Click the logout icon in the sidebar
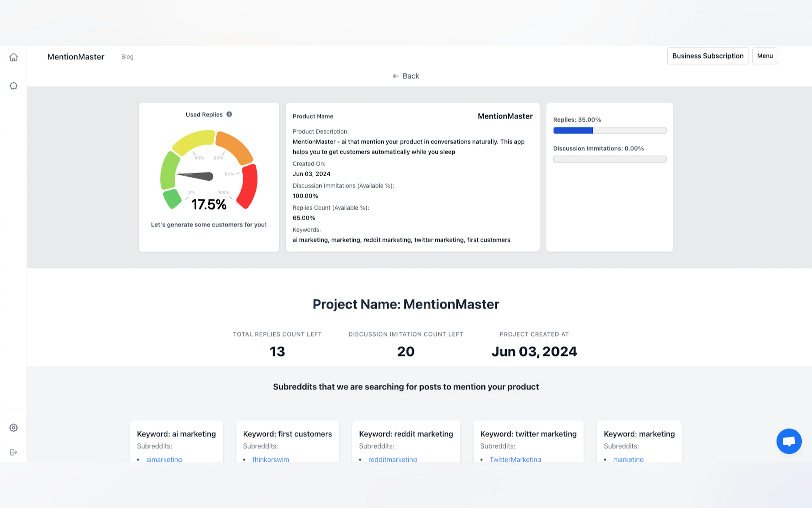Viewport: 812px width, 508px height. 13,452
